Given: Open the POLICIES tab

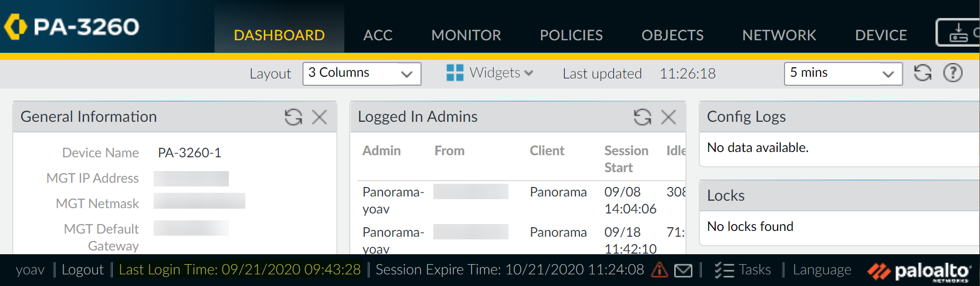Looking at the screenshot, I should [571, 35].
